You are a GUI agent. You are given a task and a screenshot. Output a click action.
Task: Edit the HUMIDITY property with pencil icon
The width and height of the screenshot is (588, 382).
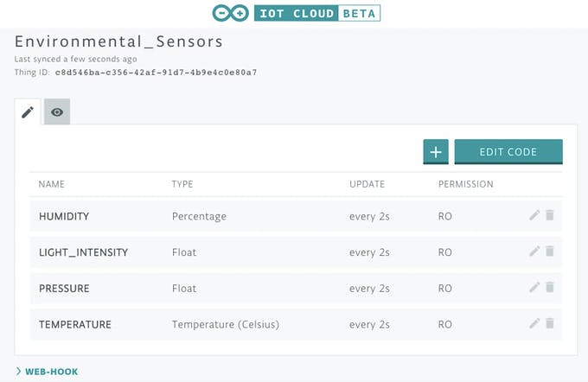[x=534, y=215]
